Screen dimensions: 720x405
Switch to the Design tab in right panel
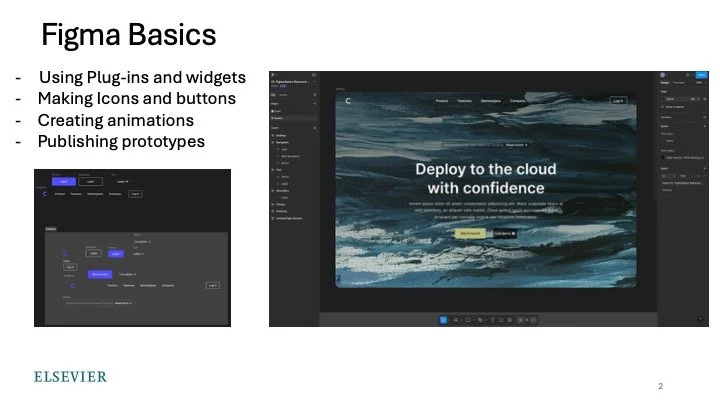(665, 83)
